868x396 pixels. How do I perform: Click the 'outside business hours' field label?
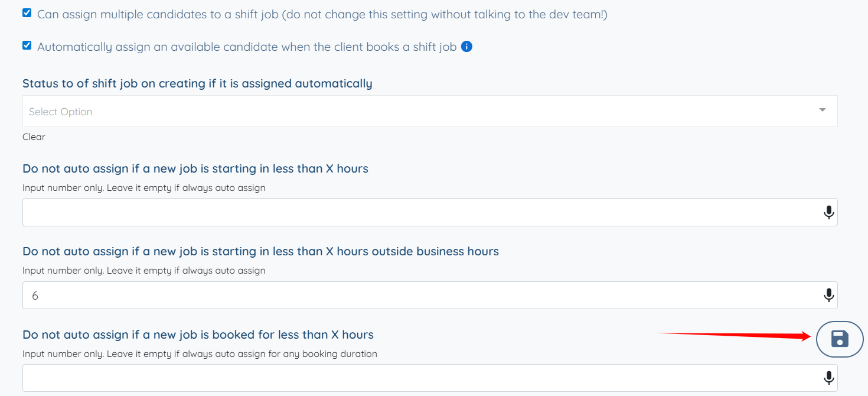pos(260,251)
